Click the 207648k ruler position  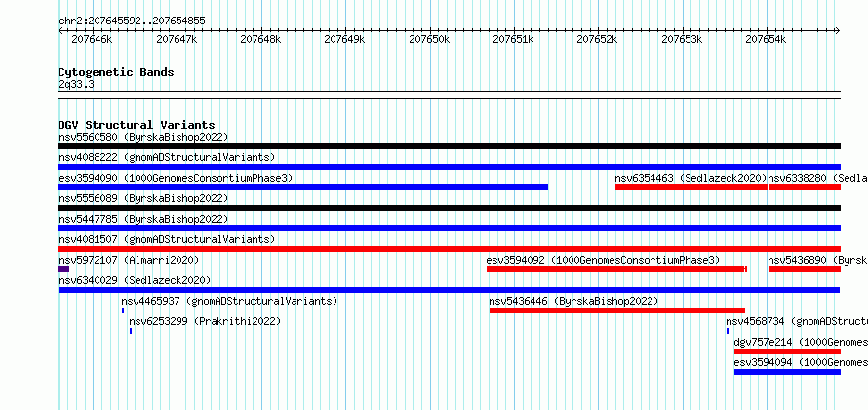(260, 39)
